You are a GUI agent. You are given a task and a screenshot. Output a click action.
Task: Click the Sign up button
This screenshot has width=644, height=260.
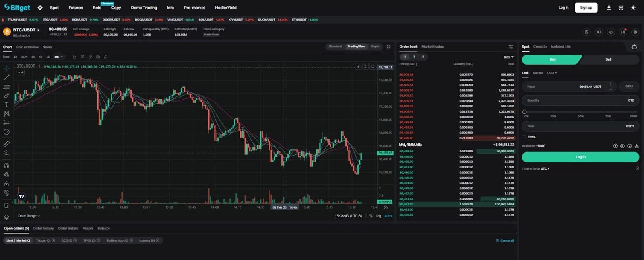coord(586,8)
